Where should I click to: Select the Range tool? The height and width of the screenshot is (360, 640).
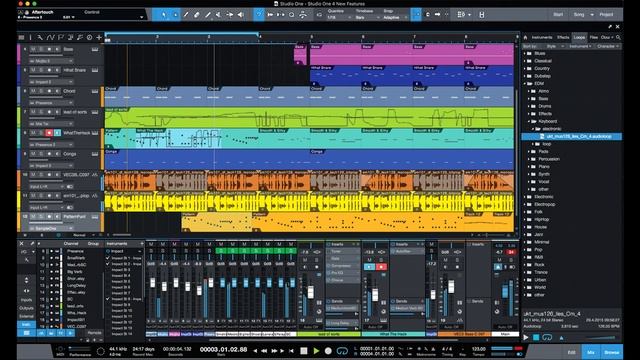175,15
